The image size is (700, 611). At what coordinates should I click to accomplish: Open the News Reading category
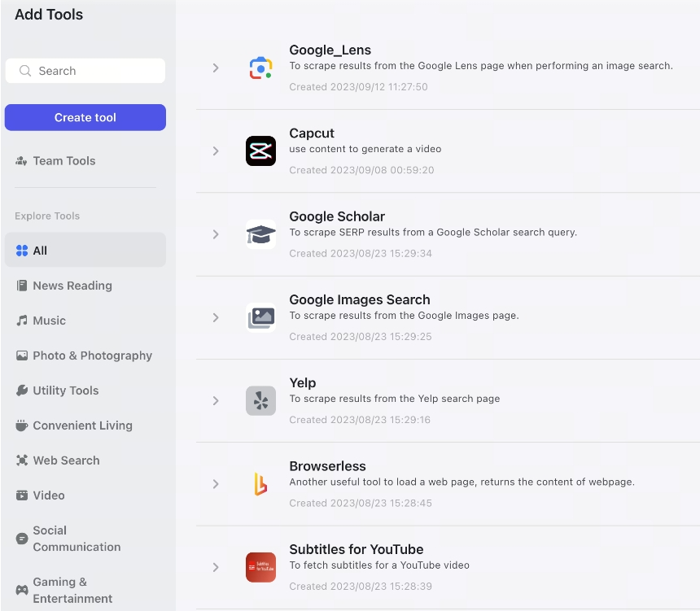click(x=72, y=286)
